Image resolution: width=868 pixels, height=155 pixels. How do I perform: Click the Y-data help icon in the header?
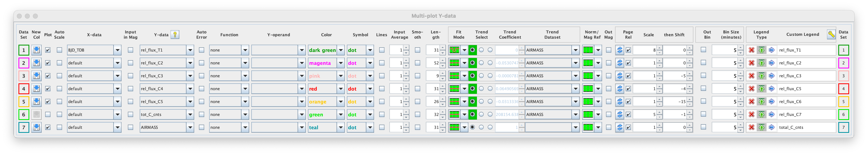(x=175, y=34)
